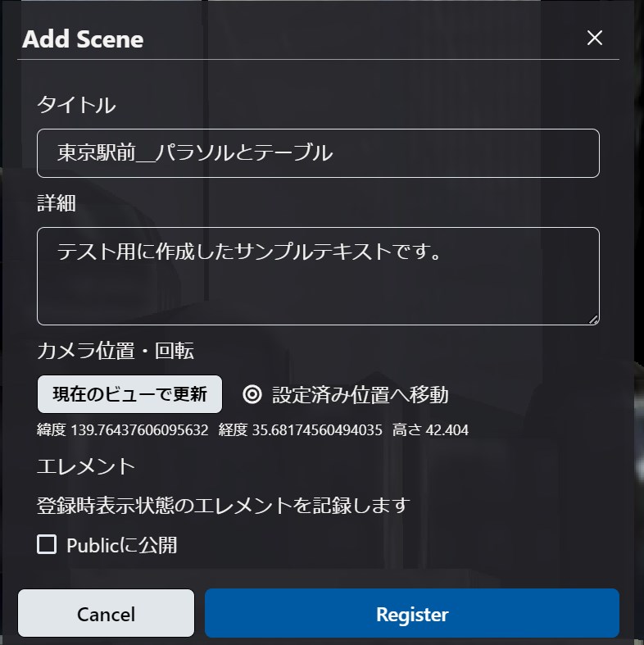The width and height of the screenshot is (644, 645).
Task: Click the 緯度 139.76437606095632 value
Action: [x=123, y=430]
